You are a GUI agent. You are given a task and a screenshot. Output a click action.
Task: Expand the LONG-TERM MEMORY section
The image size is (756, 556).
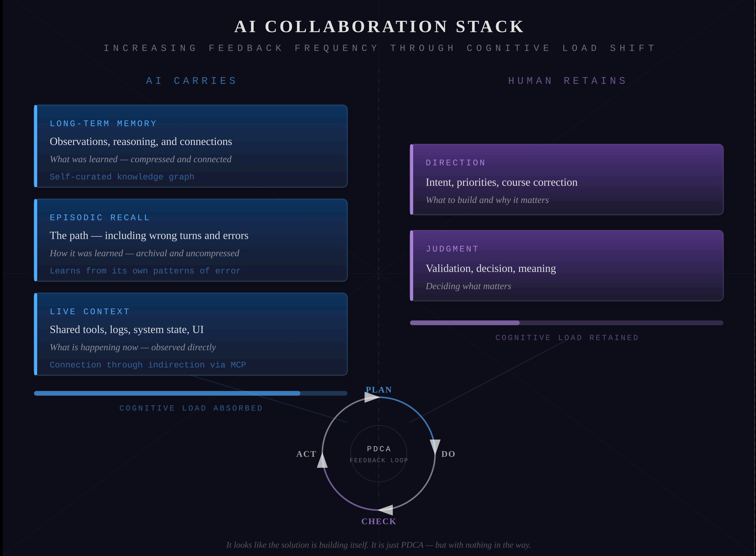(x=191, y=145)
